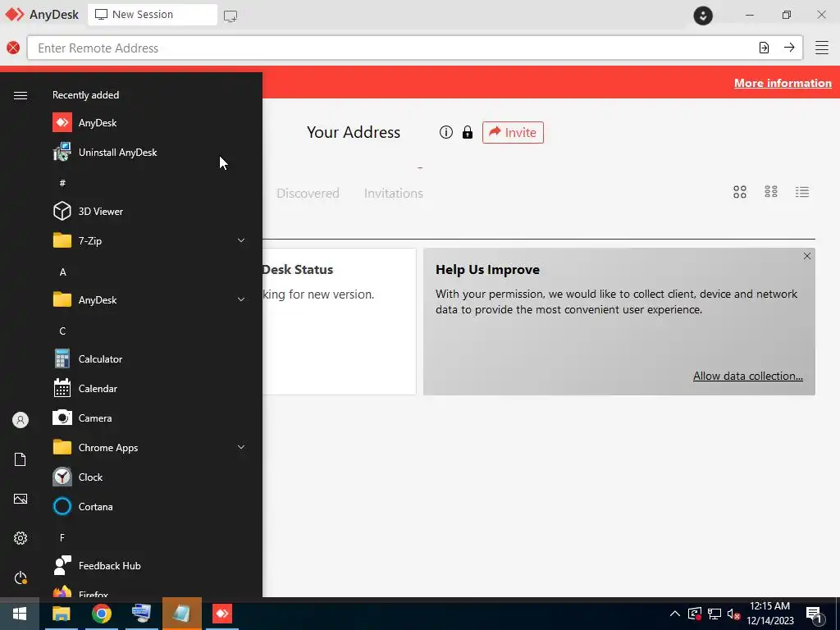Expand the AnyDesk folder chevron

241,299
